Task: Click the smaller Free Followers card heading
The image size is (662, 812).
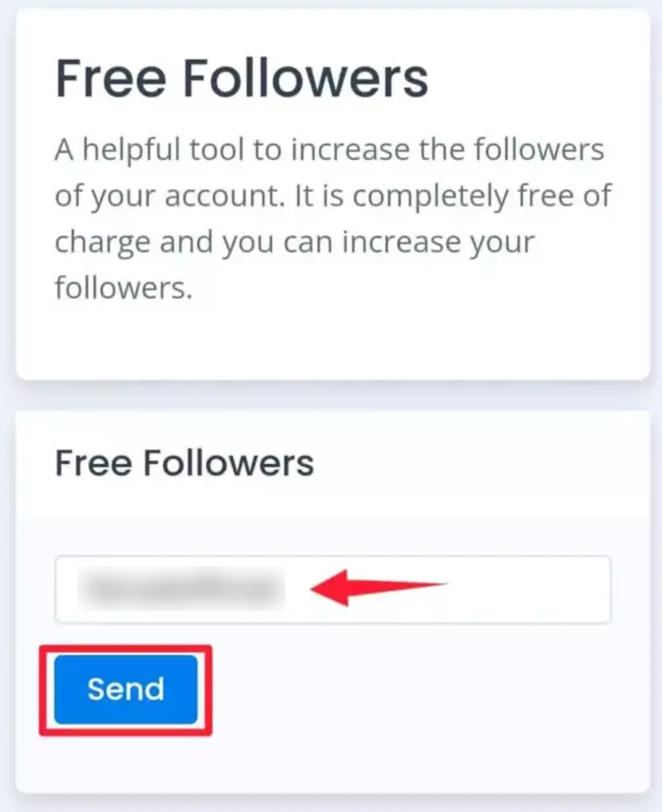Action: 185,463
